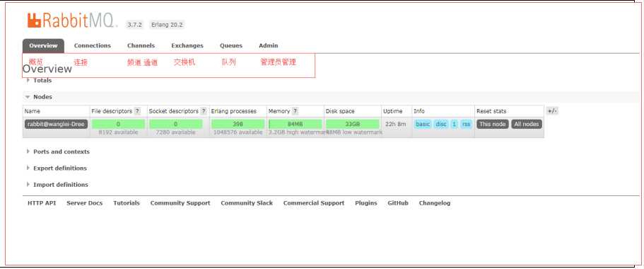Click the File descriptors green bar

point(118,124)
